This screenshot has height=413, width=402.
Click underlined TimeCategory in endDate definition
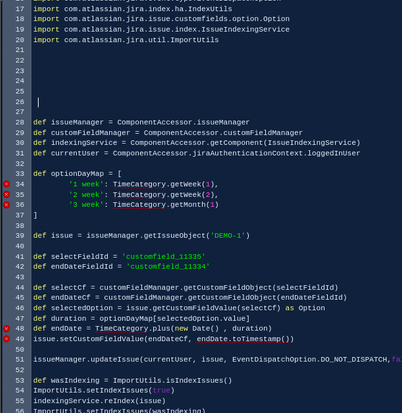tap(121, 329)
